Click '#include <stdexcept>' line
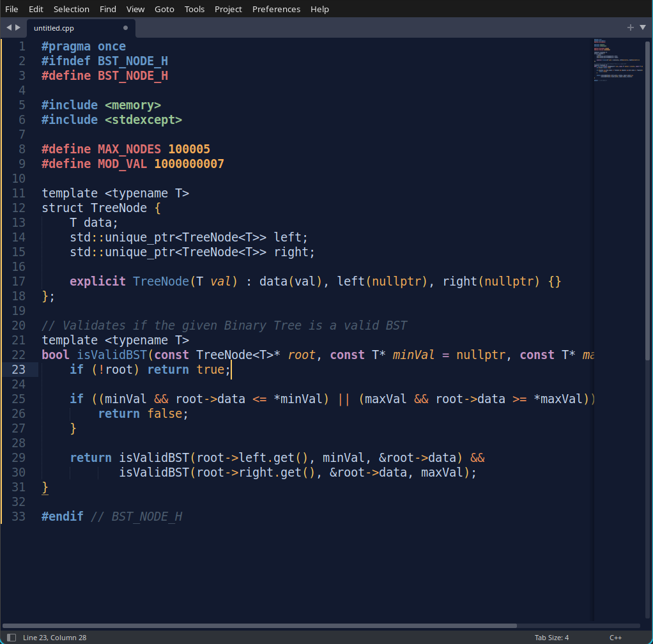The height and width of the screenshot is (644, 653). (112, 119)
